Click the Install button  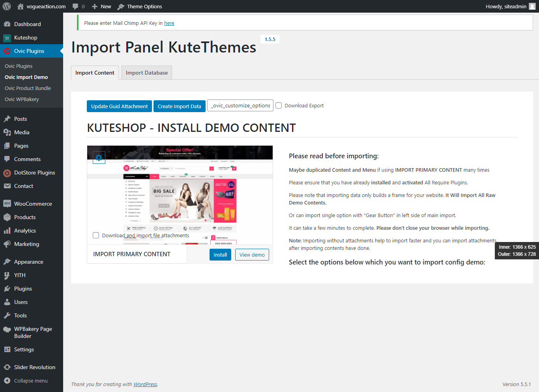point(220,255)
